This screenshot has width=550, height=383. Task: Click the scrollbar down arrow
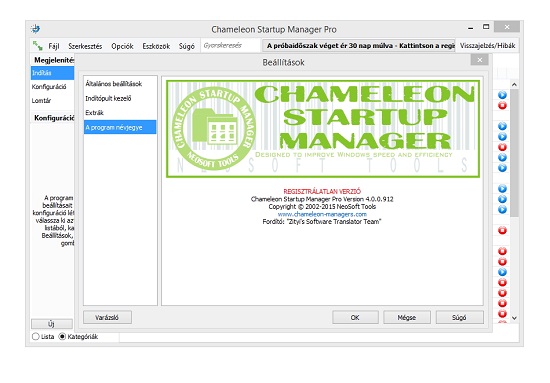click(x=514, y=318)
